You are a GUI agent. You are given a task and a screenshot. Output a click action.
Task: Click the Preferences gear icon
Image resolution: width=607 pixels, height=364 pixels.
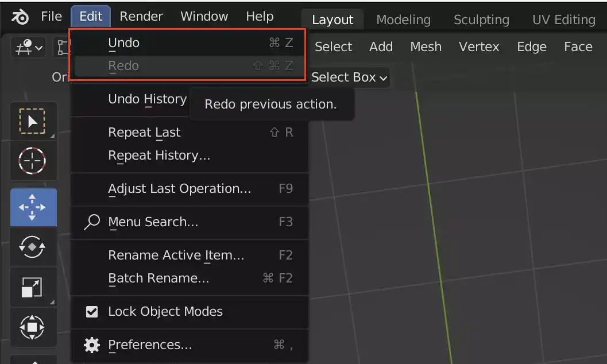click(92, 345)
